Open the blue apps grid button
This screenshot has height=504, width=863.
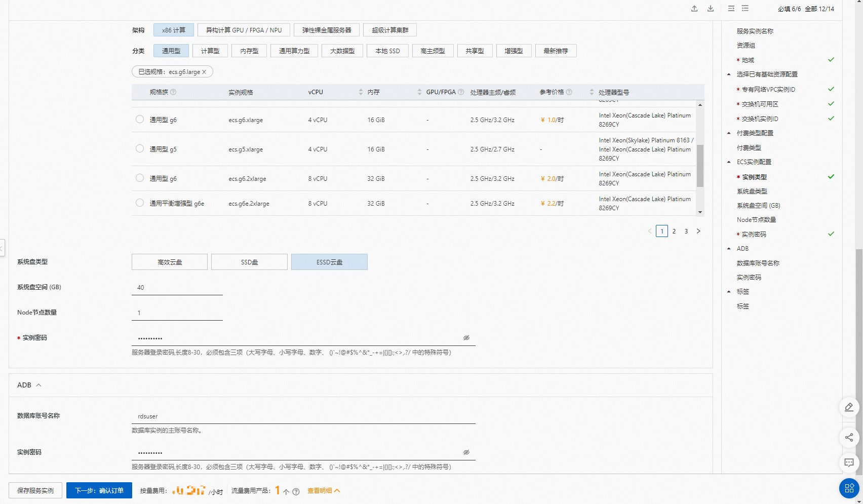(x=849, y=488)
